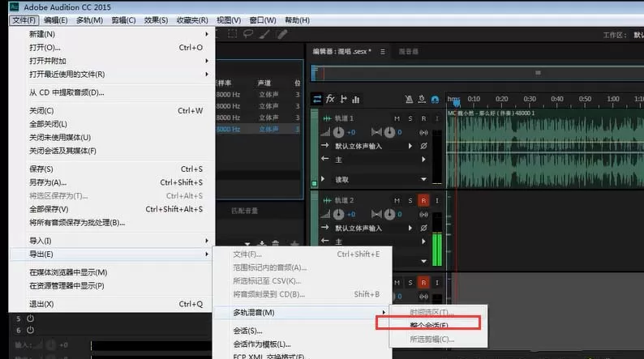Image resolution: width=644 pixels, height=359 pixels.
Task: Disarm Track 2 red R record button
Action: [423, 201]
